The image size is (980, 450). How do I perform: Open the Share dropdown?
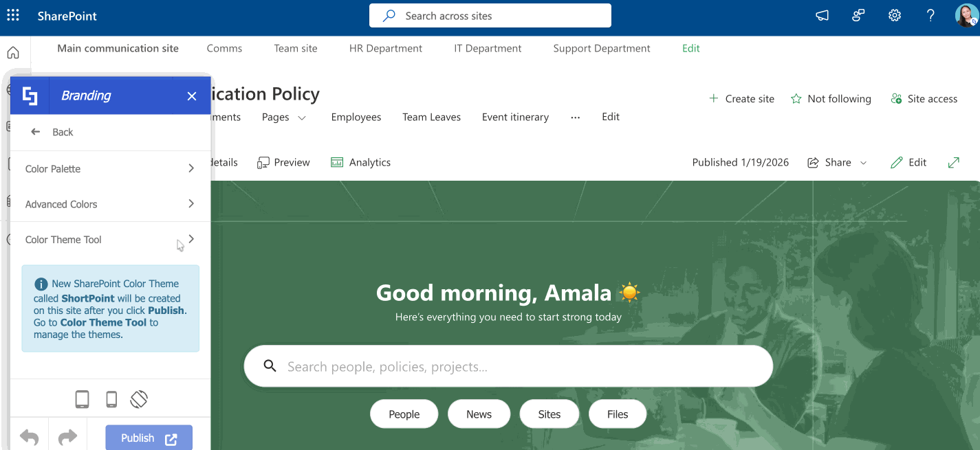(837, 162)
